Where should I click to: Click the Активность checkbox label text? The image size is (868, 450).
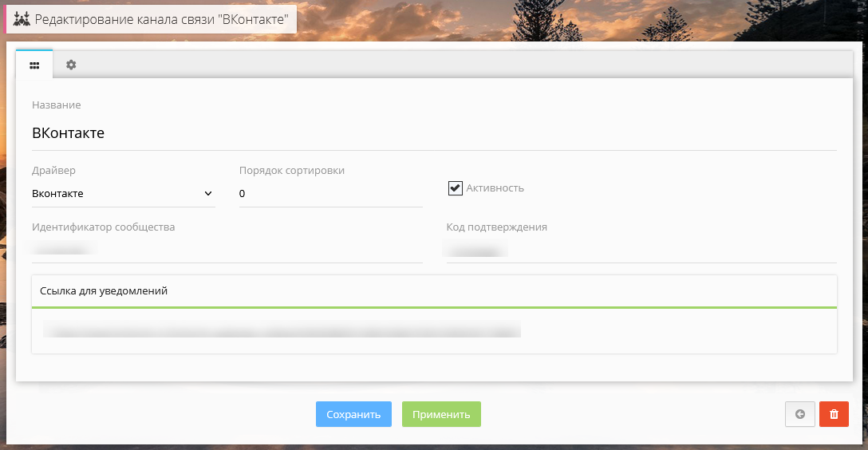tap(495, 188)
